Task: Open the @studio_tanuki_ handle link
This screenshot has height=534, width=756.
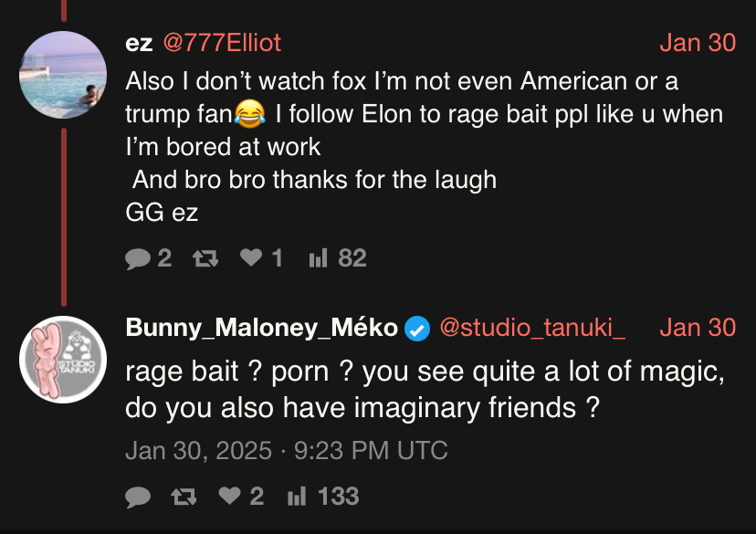Action: point(532,328)
